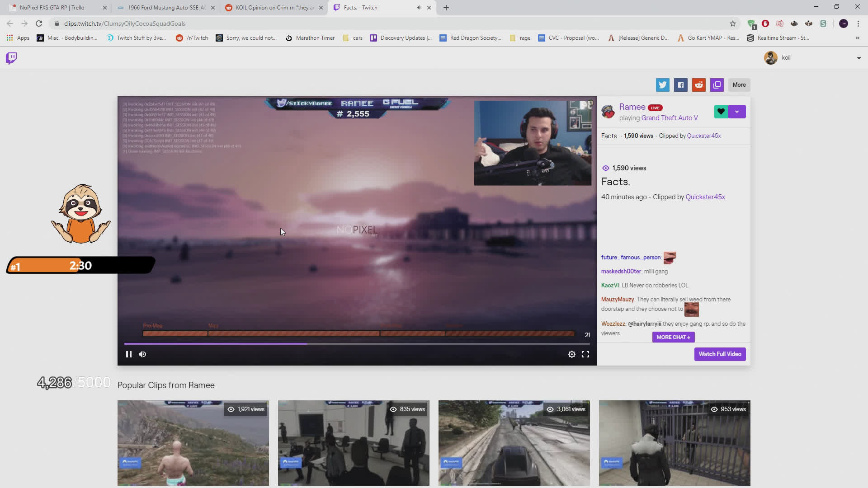Share clip on Reddit
868x488 pixels.
point(699,85)
